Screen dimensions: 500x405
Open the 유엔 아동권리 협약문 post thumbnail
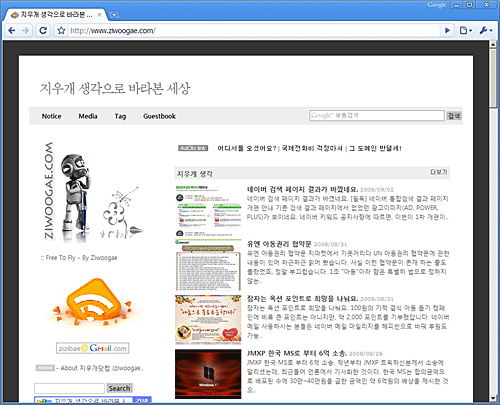208,265
